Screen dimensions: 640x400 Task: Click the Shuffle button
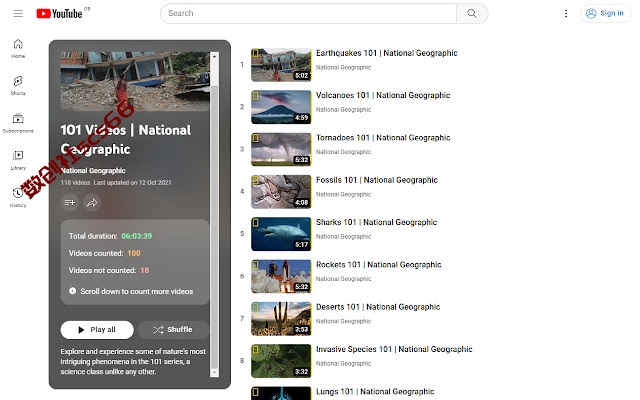point(173,330)
